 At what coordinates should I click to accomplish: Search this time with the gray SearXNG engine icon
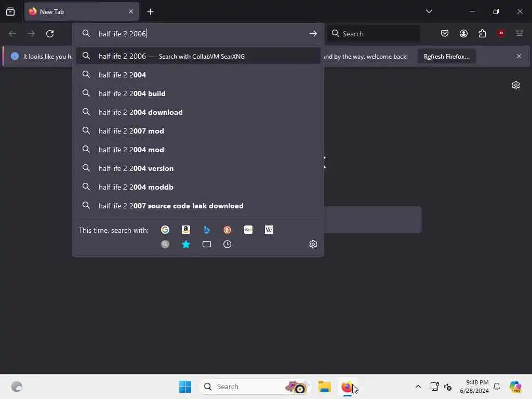pyautogui.click(x=165, y=244)
